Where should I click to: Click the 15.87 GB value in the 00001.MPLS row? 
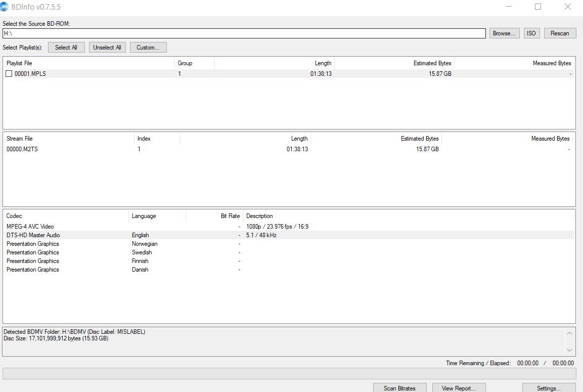coord(440,74)
